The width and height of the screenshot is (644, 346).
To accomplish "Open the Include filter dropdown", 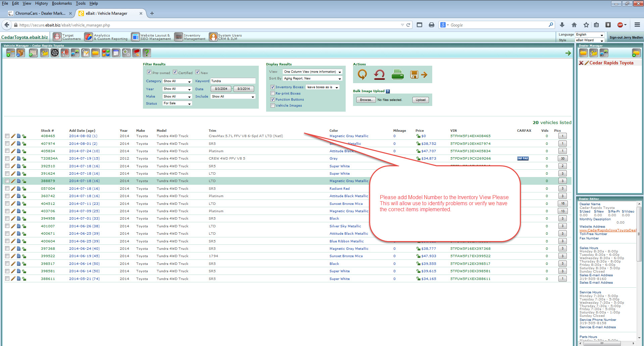I will (x=233, y=97).
